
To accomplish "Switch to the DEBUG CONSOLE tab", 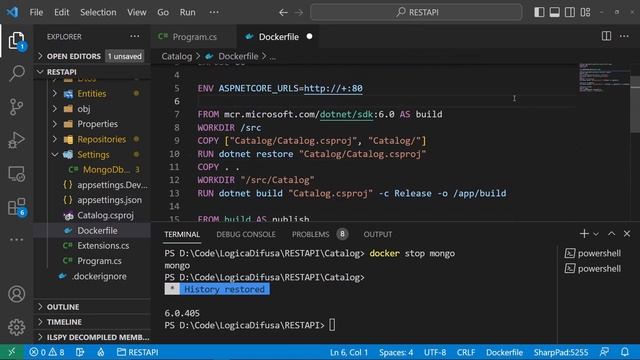I will (246, 234).
